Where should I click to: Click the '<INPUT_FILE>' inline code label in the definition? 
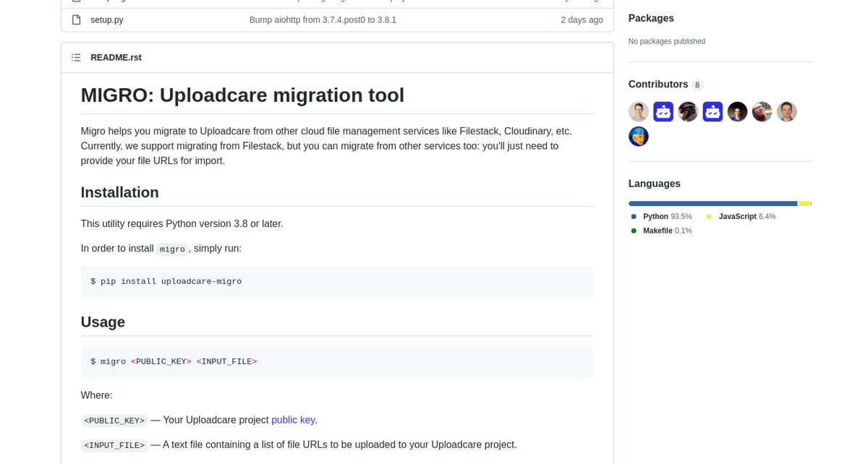pos(114,445)
